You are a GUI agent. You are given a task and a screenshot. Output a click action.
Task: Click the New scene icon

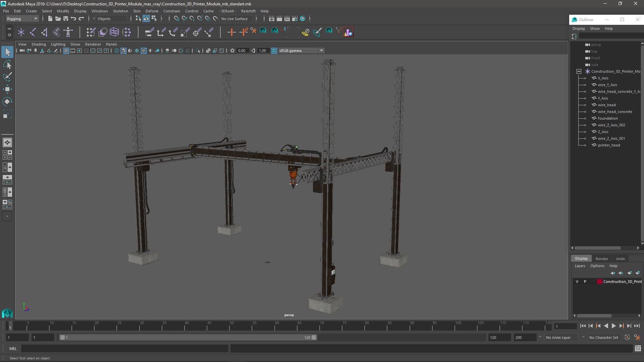[x=50, y=19]
